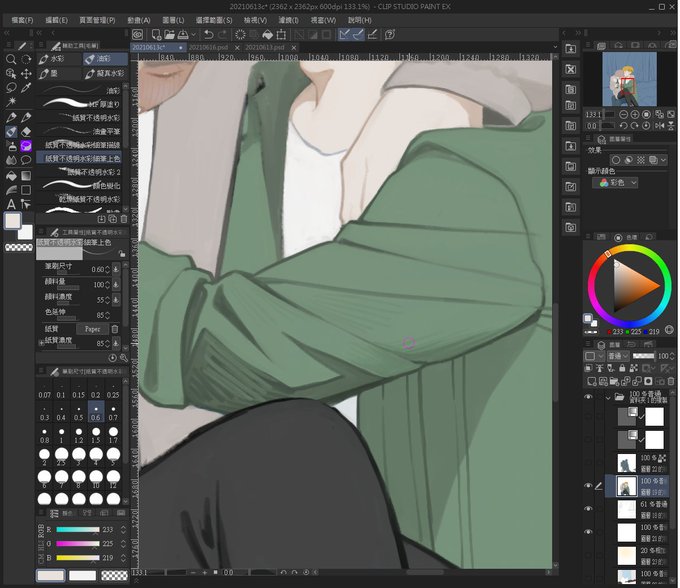Click the Navigator zoom out button
This screenshot has width=680, height=588.
(624, 114)
